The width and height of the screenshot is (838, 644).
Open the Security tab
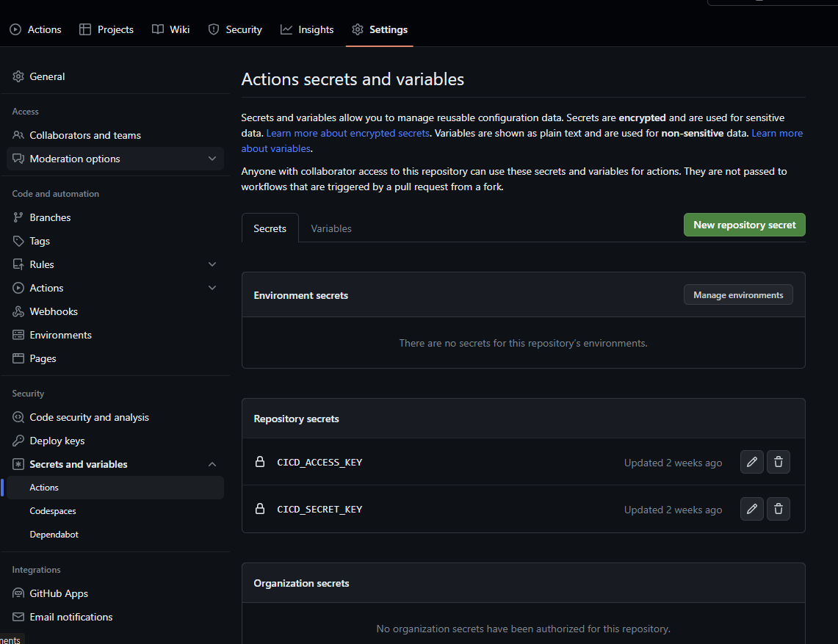click(235, 29)
